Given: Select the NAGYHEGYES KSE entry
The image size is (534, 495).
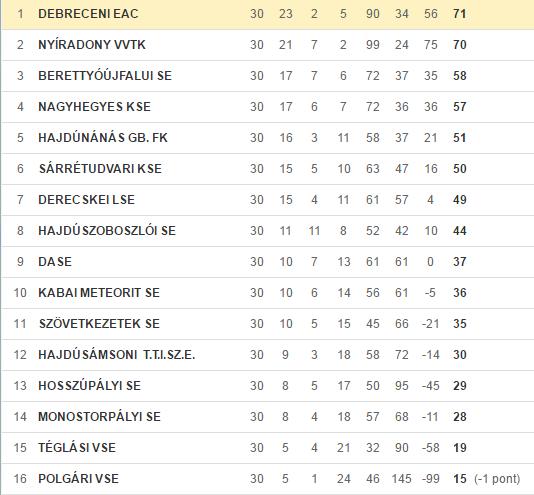Looking at the screenshot, I should pos(94,107).
